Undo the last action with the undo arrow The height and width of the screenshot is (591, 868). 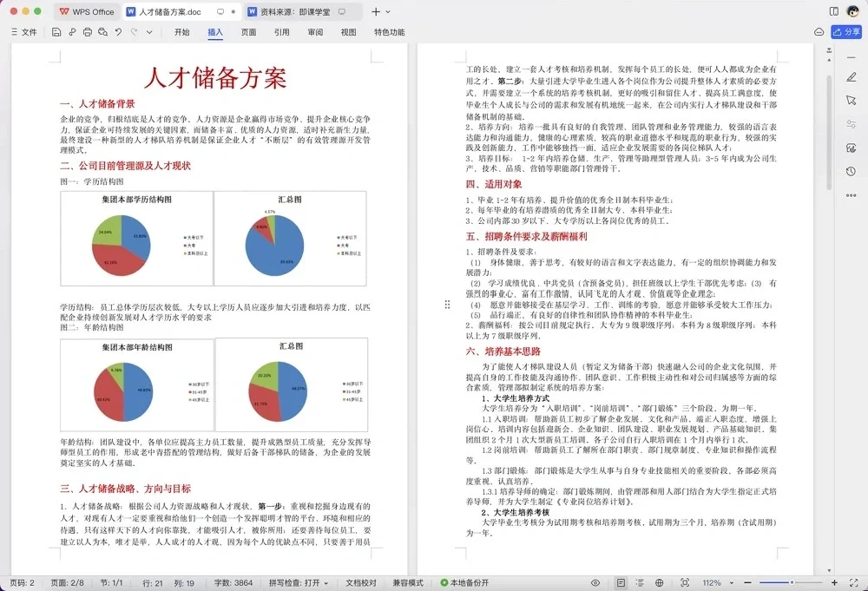click(x=118, y=32)
